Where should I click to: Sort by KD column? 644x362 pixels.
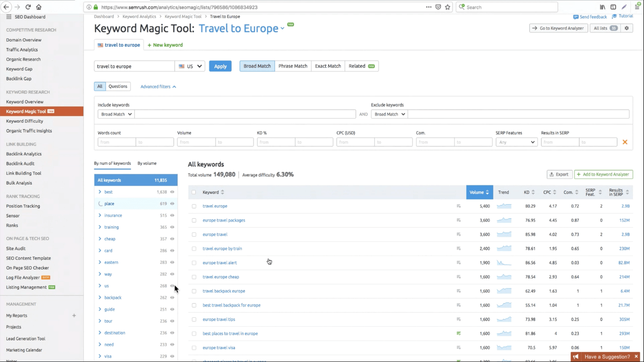[529, 192]
